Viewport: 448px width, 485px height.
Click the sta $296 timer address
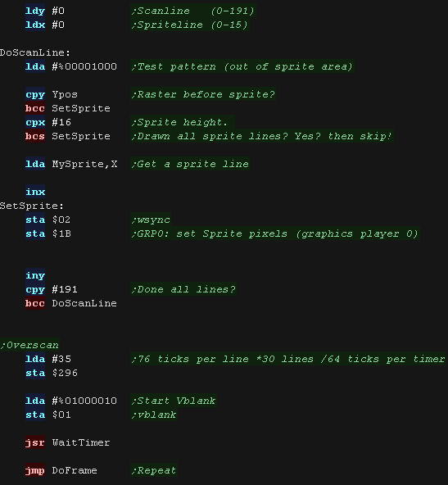65,373
